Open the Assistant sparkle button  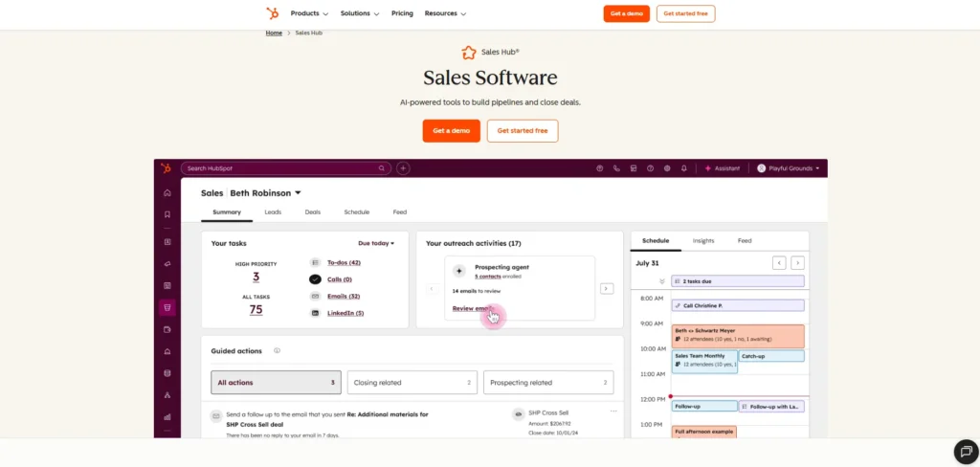coord(722,168)
